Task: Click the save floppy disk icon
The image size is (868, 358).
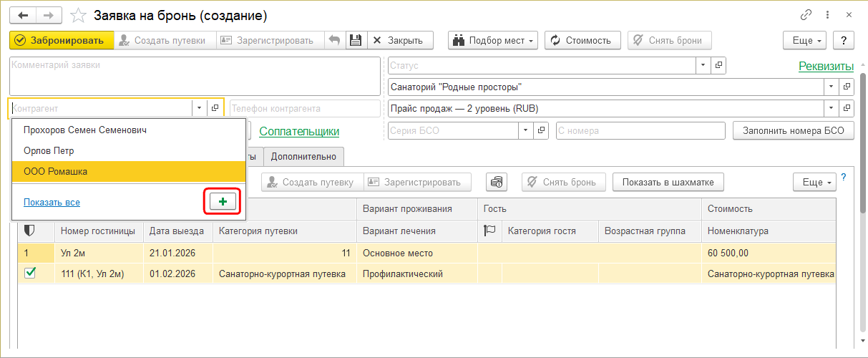Action: (356, 40)
